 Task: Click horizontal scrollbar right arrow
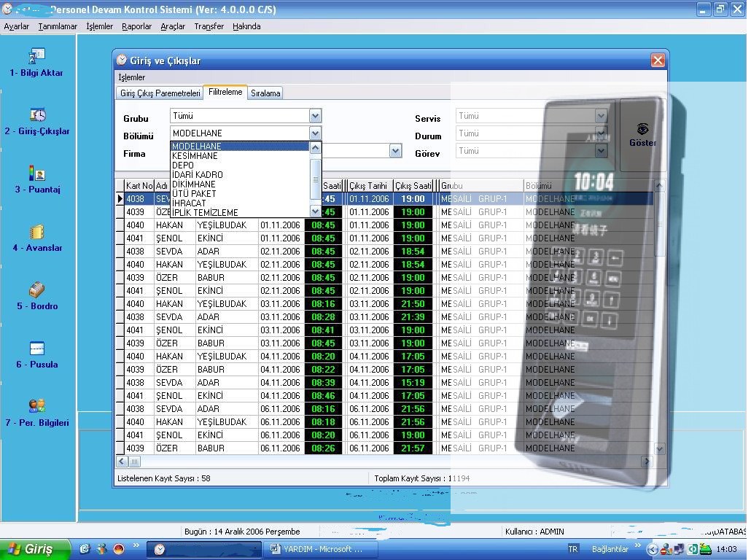(x=647, y=462)
